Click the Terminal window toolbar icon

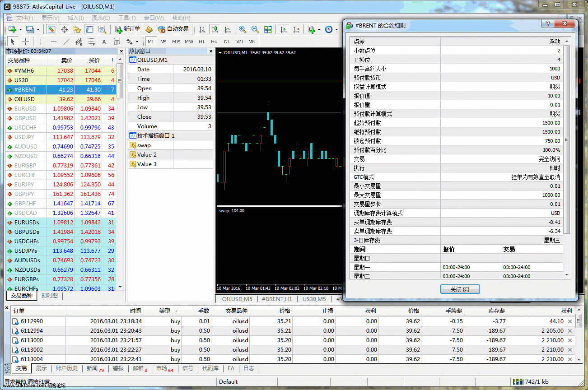tap(89, 29)
